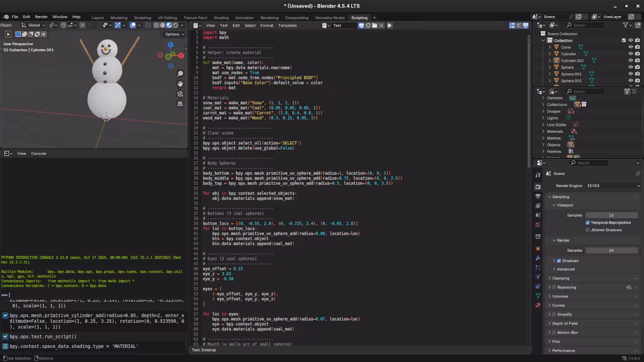Image resolution: width=644 pixels, height=362 pixels.
Task: Hide the Cone object in outliner
Action: click(x=630, y=47)
